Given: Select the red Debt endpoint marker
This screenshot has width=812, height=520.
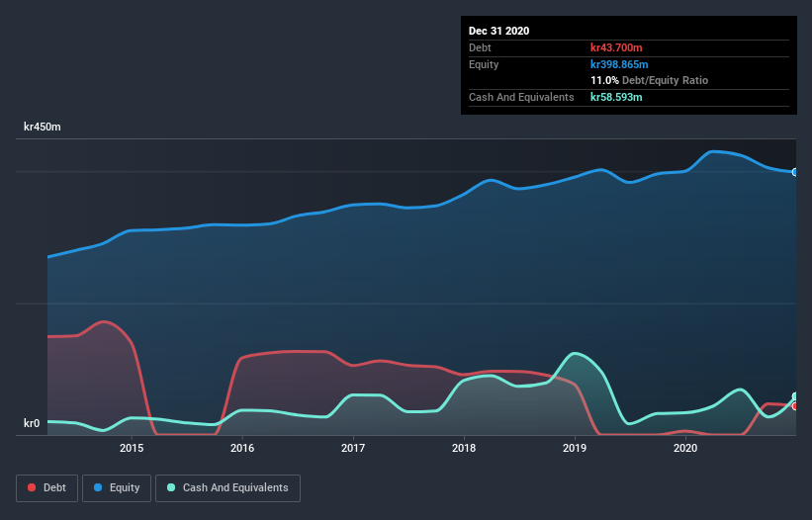Looking at the screenshot, I should tap(795, 406).
